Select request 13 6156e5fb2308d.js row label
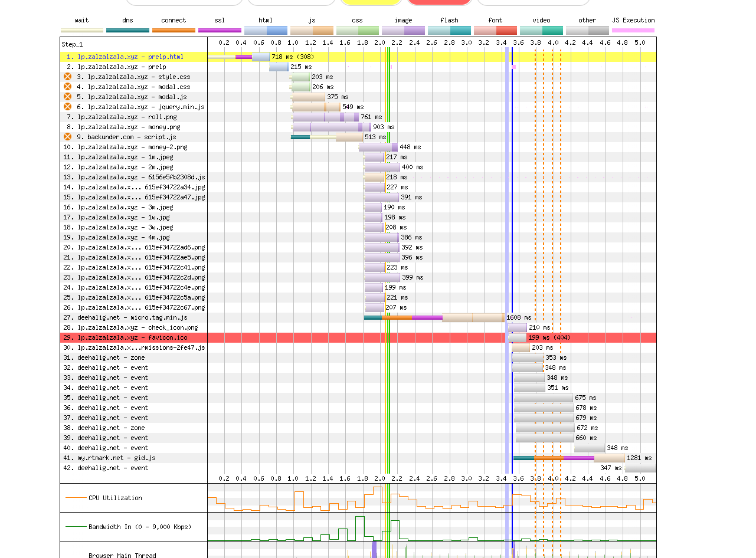The width and height of the screenshot is (756, 558). (x=134, y=178)
